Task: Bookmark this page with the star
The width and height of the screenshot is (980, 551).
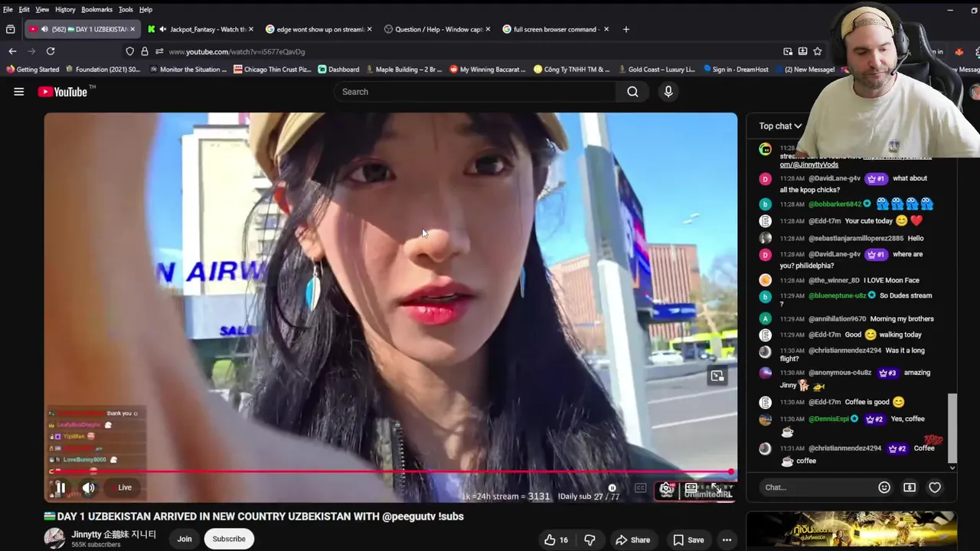Action: pyautogui.click(x=818, y=51)
